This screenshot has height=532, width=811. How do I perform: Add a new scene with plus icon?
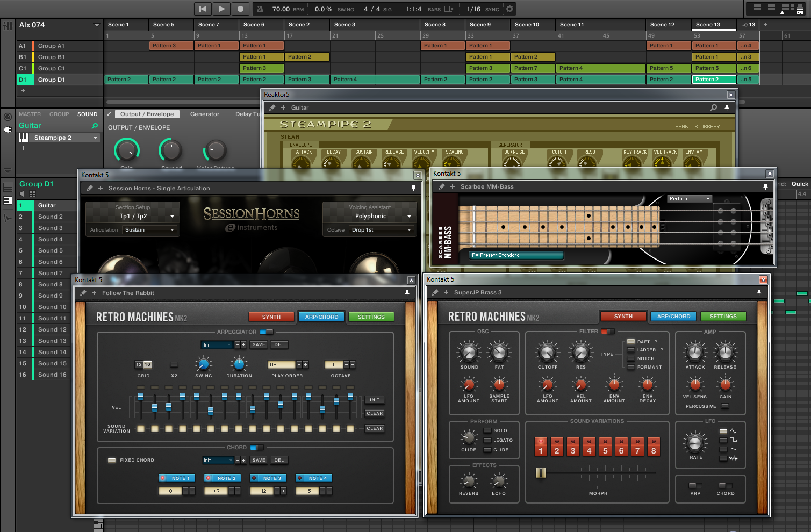(x=765, y=25)
